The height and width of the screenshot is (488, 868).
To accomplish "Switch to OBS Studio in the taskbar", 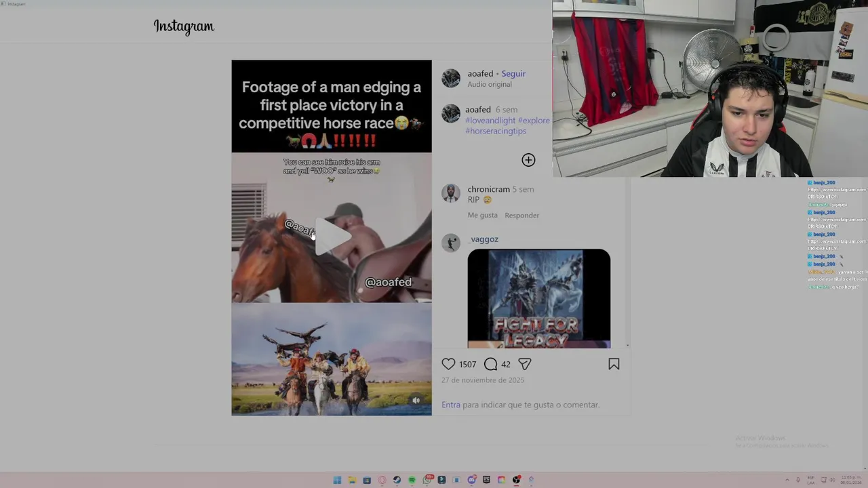I will pyautogui.click(x=517, y=480).
